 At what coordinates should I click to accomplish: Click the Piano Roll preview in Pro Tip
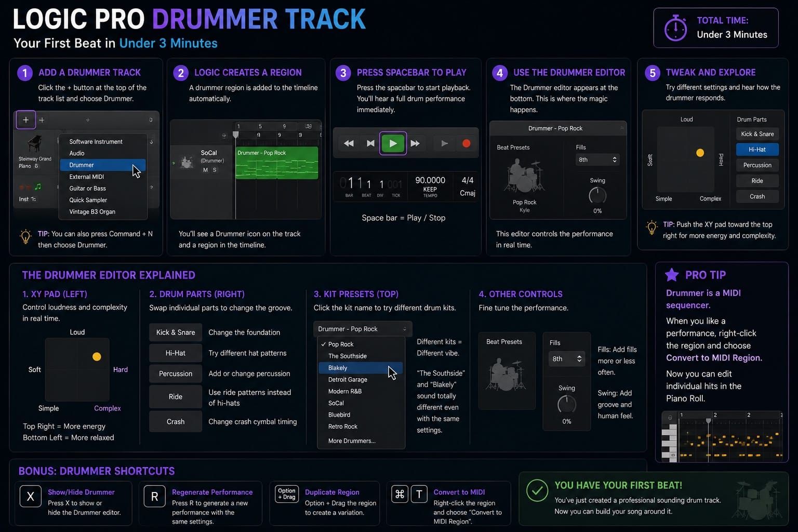[722, 437]
